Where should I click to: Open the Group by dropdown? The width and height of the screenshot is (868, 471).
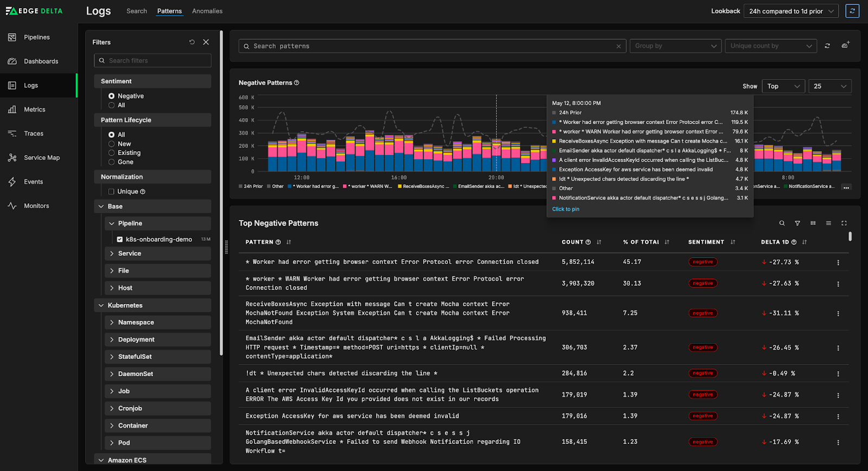675,46
